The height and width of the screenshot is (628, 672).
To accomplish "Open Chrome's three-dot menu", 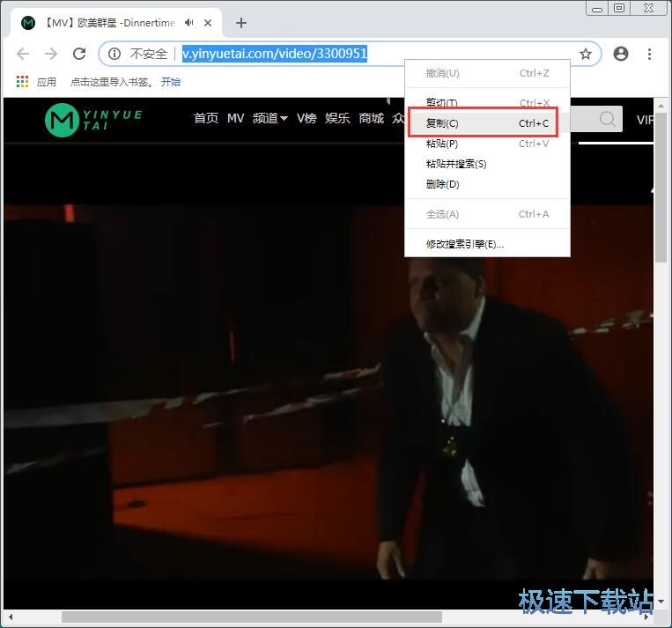I will coord(649,54).
